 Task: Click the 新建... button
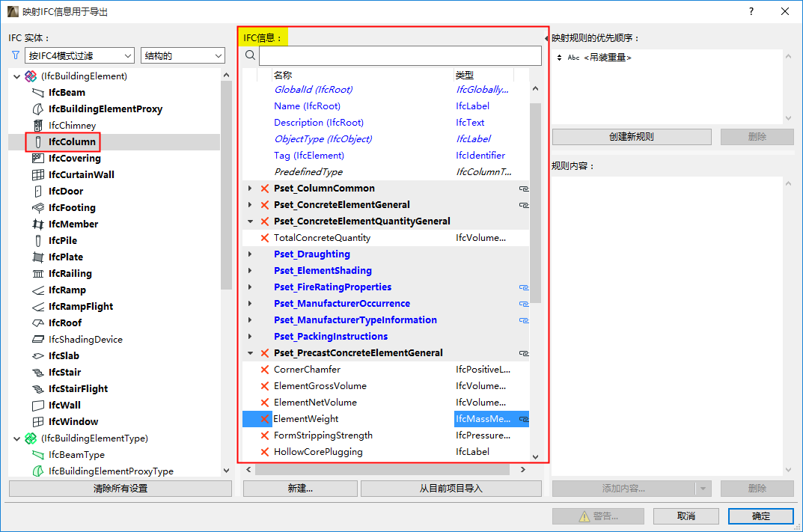tap(300, 489)
